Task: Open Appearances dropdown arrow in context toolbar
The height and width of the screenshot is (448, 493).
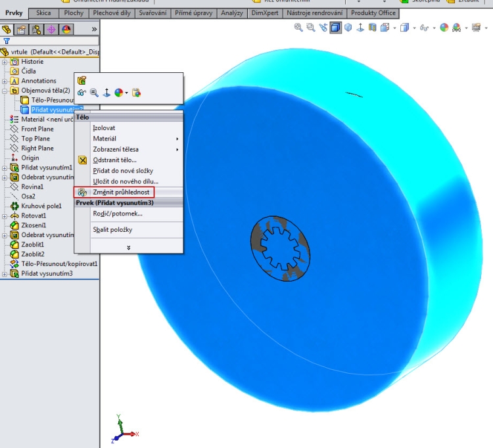Action: [x=126, y=93]
